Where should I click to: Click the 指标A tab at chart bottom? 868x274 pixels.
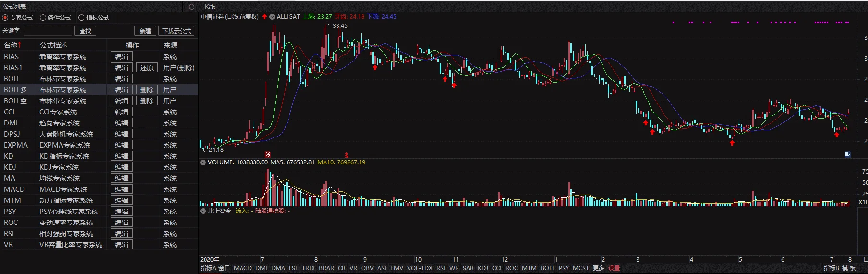tap(208, 268)
